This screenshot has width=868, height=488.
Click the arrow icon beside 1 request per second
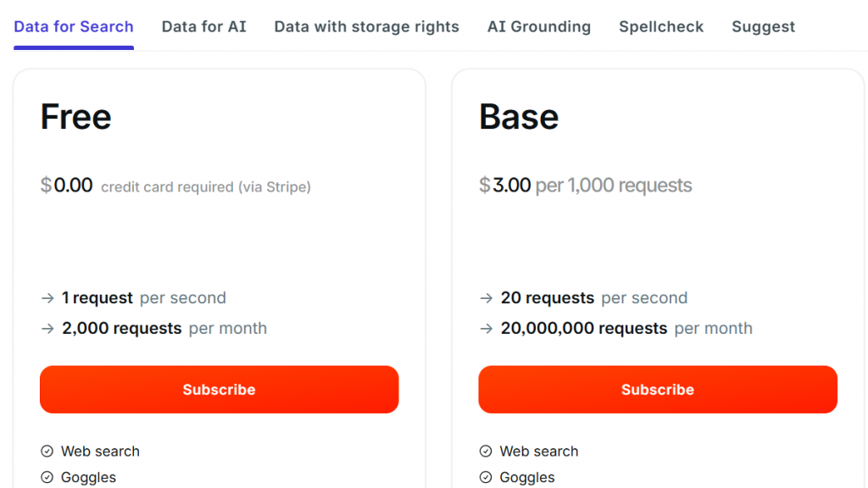pos(47,298)
